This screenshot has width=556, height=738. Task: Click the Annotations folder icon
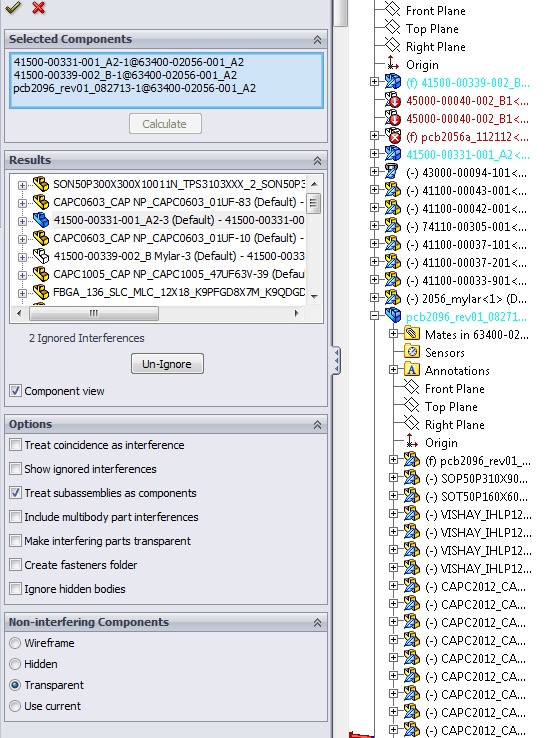point(412,370)
